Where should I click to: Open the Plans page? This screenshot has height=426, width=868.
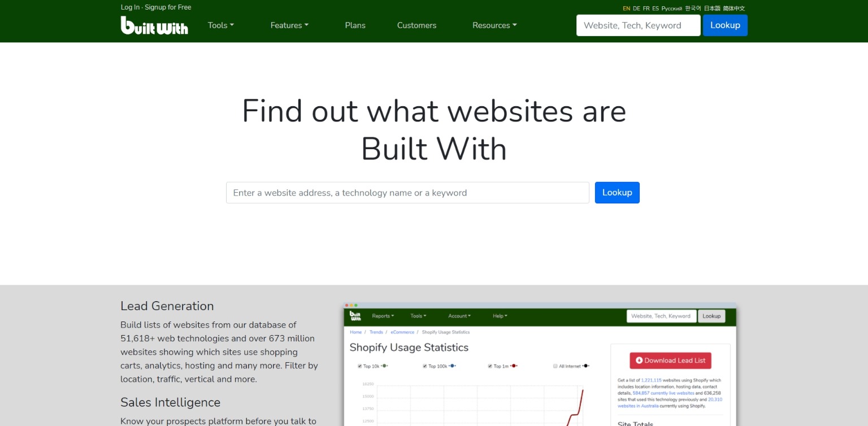coord(355,25)
